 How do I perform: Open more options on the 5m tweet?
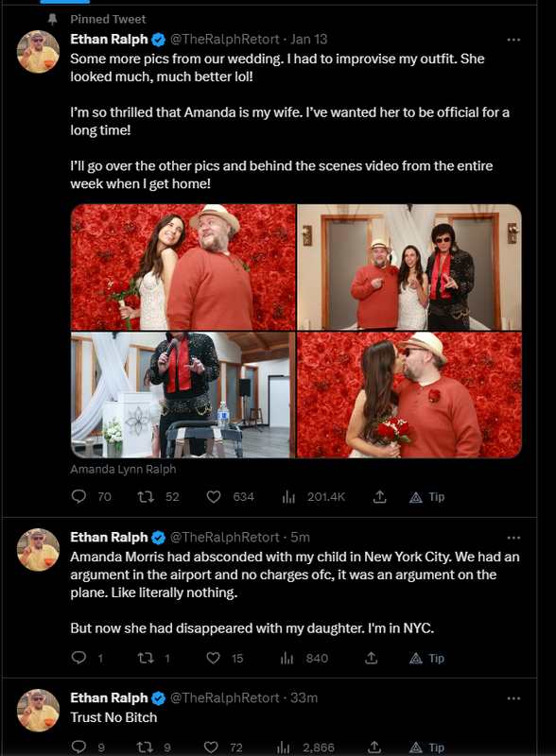[513, 538]
